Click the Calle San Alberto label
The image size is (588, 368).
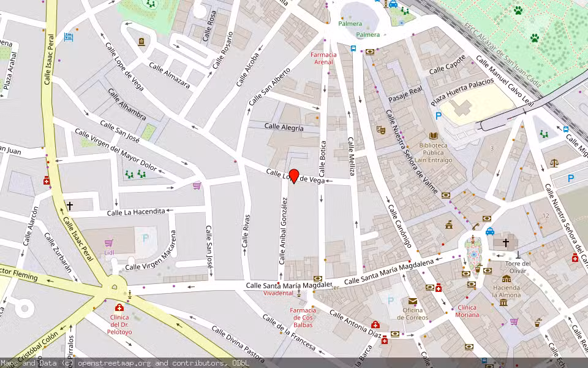click(269, 86)
